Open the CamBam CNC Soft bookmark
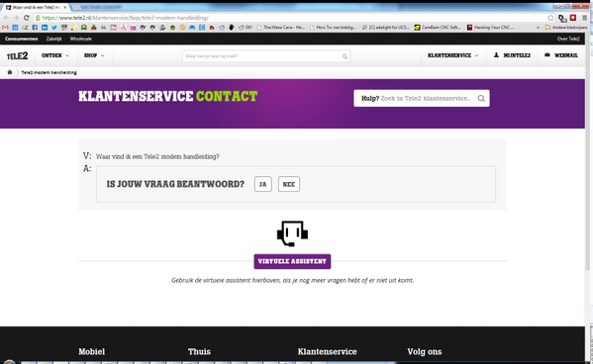Image resolution: width=593 pixels, height=364 pixels. click(438, 28)
